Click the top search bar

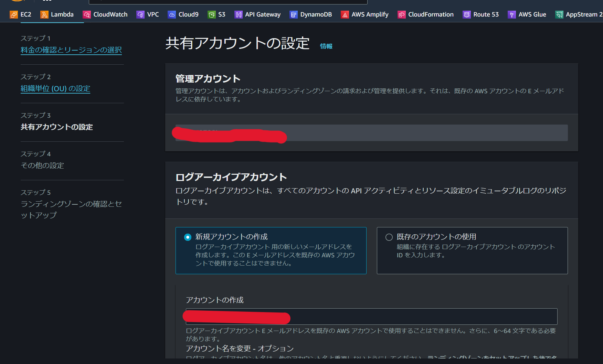(227, 2)
